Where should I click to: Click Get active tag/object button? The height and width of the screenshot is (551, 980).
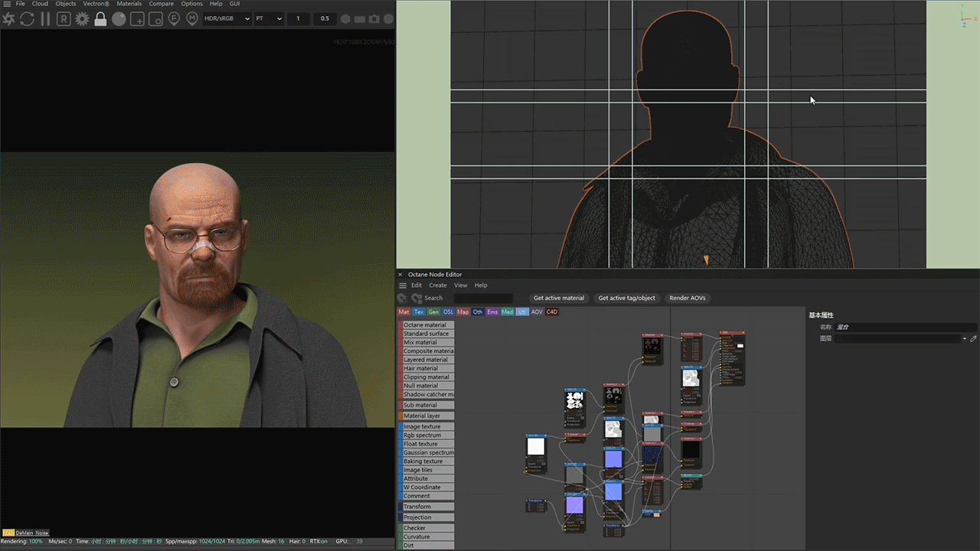(626, 298)
